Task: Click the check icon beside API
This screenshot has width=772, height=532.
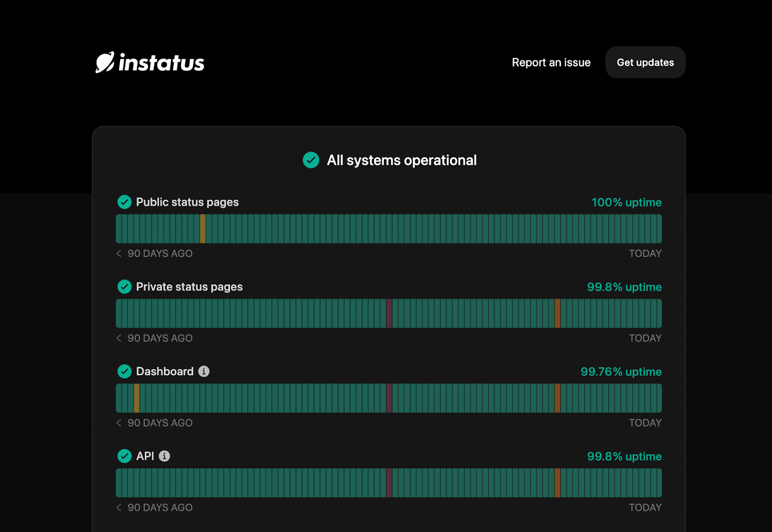Action: coord(124,456)
